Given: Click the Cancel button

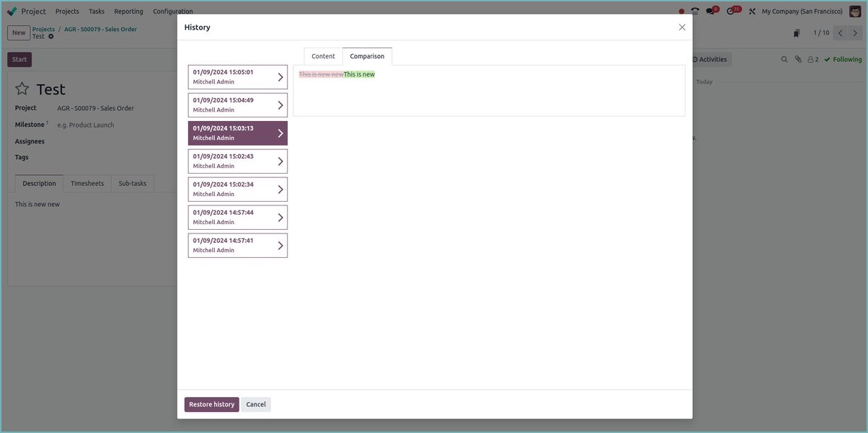Looking at the screenshot, I should coord(256,405).
